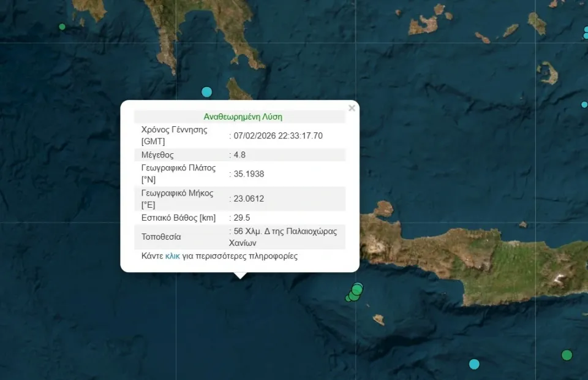588x380 pixels.
Task: Select the small green marker in the top-left sea
Action: [x=62, y=26]
